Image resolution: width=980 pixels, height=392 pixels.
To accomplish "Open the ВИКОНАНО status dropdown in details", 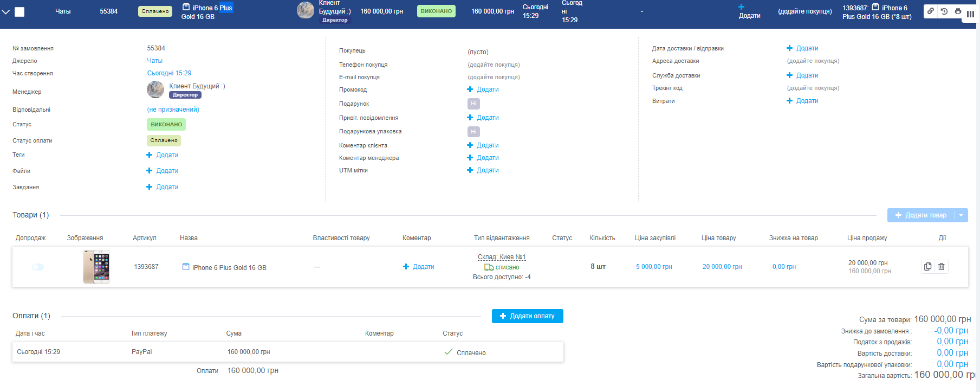I will coord(166,125).
